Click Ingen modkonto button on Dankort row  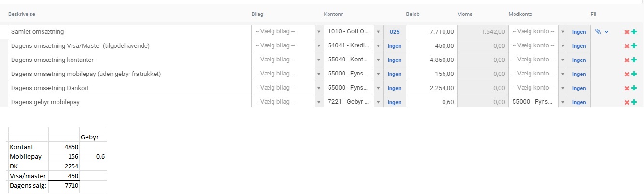579,88
